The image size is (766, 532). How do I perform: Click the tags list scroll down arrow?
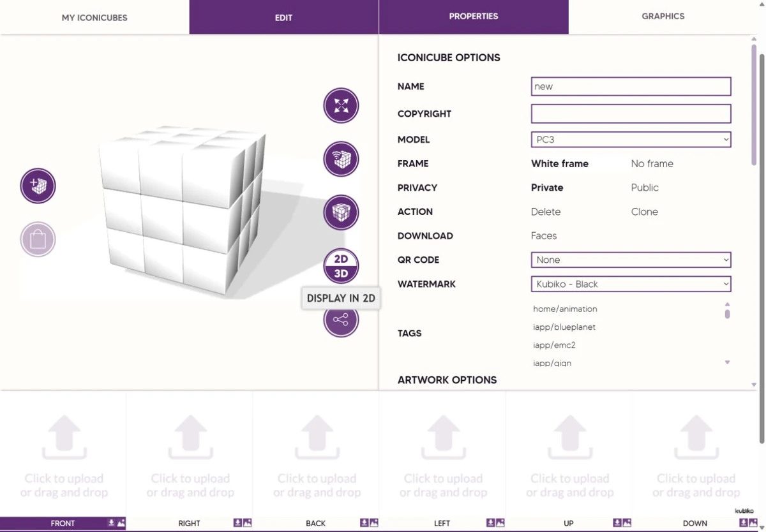[727, 362]
